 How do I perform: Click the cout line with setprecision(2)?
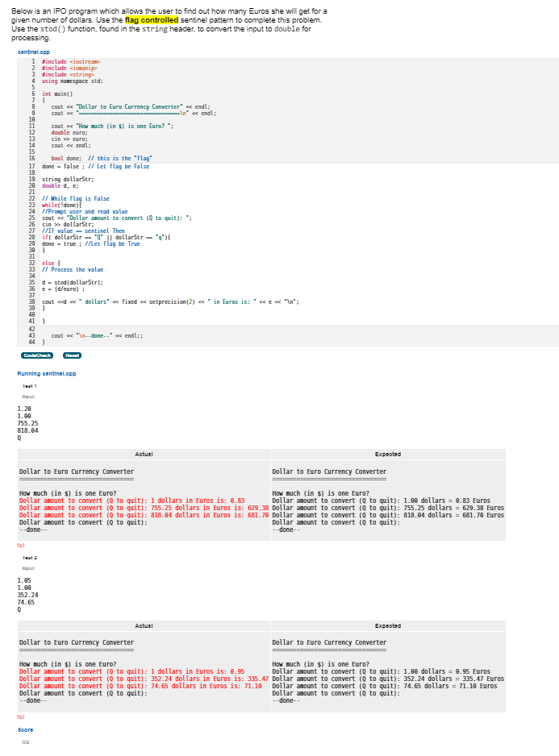pyautogui.click(x=170, y=301)
